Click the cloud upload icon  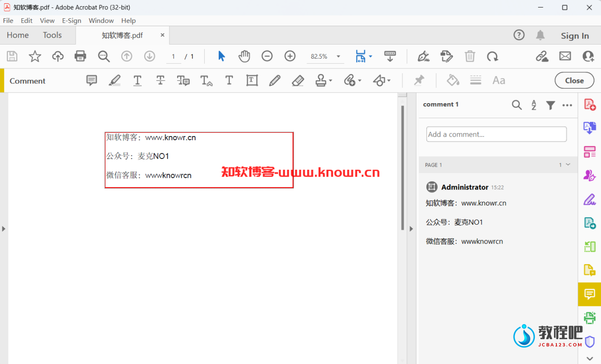pos(58,56)
